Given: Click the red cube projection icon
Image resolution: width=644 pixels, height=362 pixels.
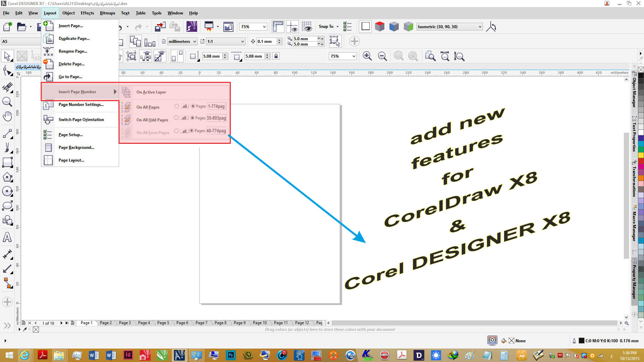Looking at the screenshot, I should pyautogui.click(x=380, y=26).
